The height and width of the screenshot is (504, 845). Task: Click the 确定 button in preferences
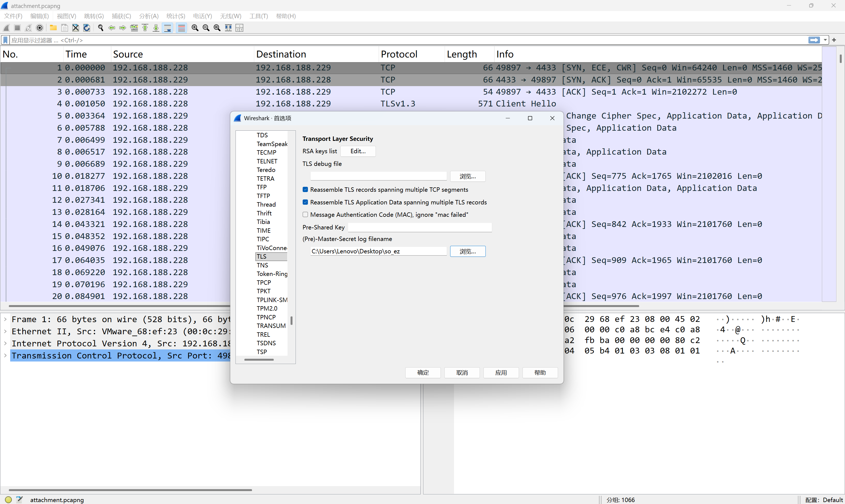click(x=423, y=372)
